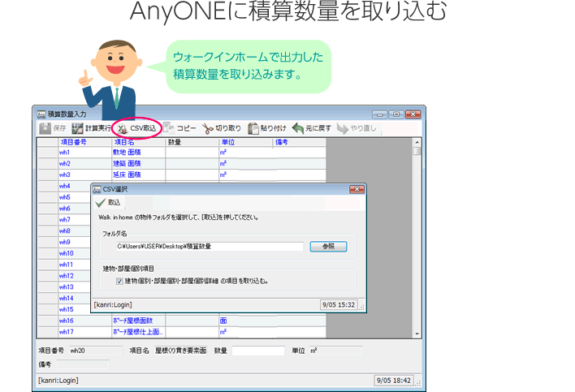Screen dimensions: 575x392
Task: Click the 取込 checkmark in CSV選択 dialog
Action: pos(100,203)
